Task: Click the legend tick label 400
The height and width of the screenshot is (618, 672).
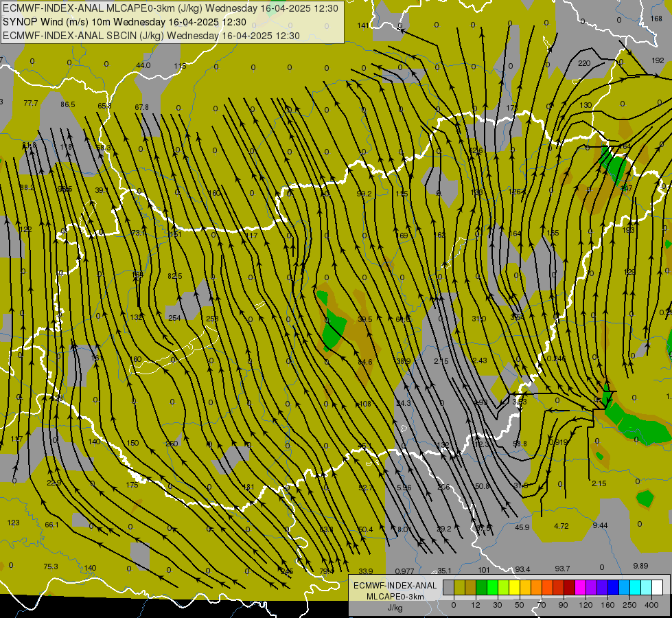Action: pyautogui.click(x=651, y=605)
